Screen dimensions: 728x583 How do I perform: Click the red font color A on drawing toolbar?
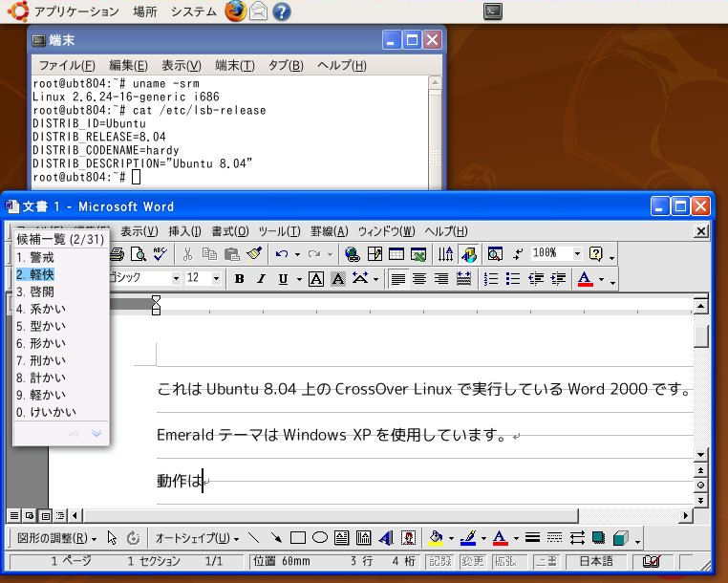500,538
